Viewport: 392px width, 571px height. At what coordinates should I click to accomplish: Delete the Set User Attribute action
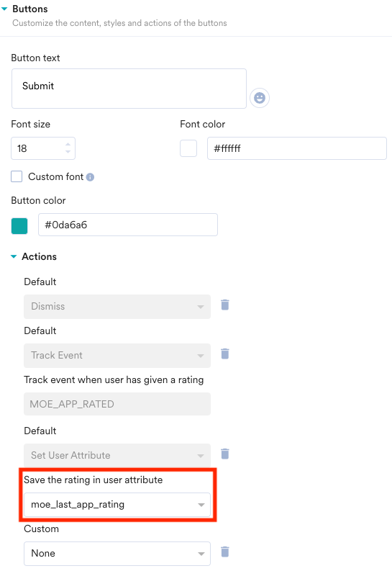[x=225, y=454]
